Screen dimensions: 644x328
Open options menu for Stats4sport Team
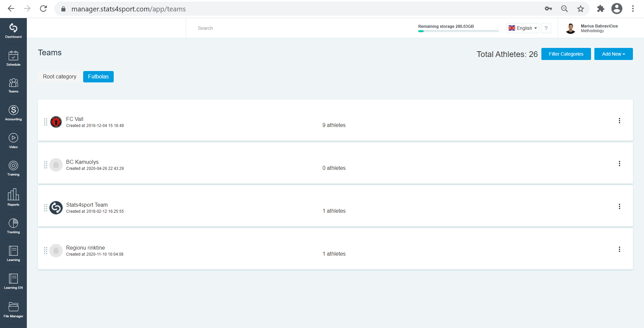tap(620, 206)
